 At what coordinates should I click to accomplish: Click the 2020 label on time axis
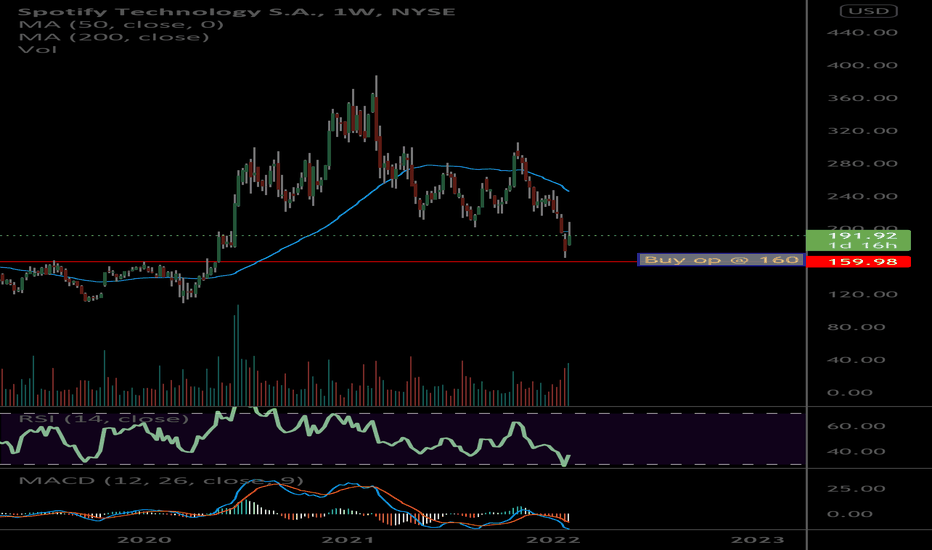[144, 540]
